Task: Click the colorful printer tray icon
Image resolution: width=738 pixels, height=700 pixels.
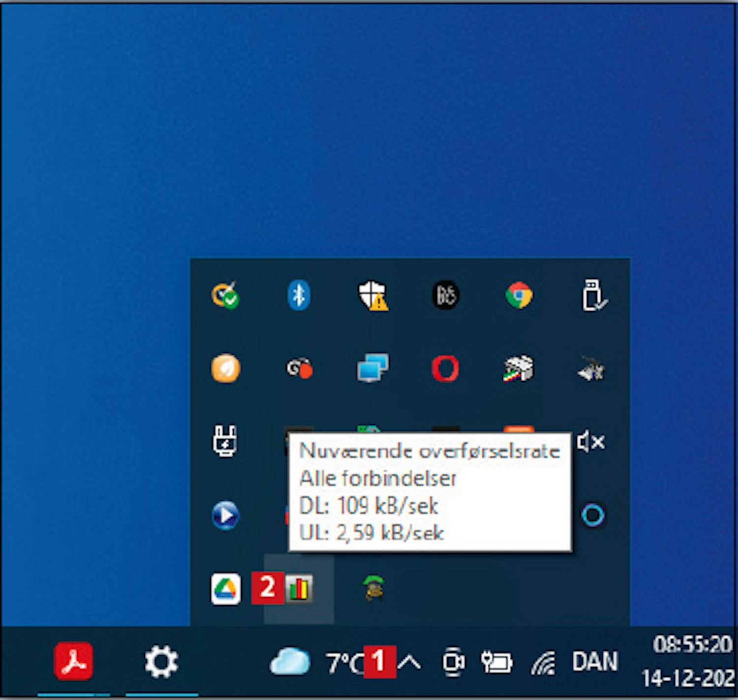Action: (519, 368)
